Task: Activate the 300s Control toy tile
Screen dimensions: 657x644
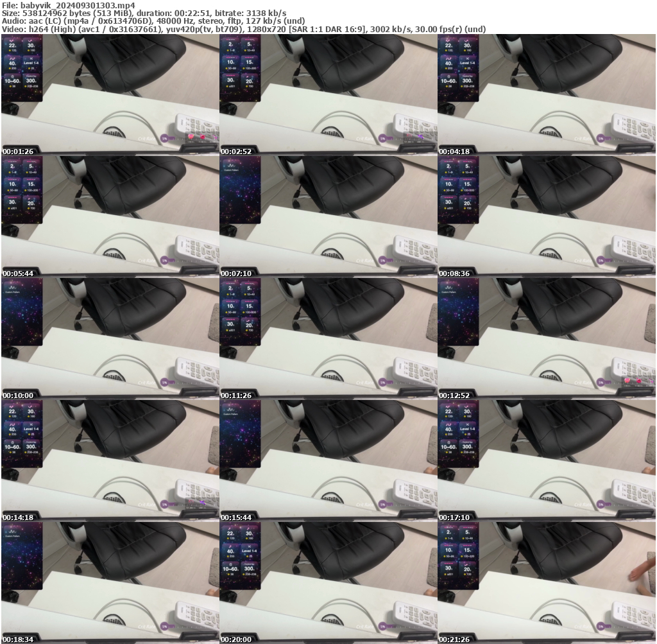Action: click(x=32, y=80)
